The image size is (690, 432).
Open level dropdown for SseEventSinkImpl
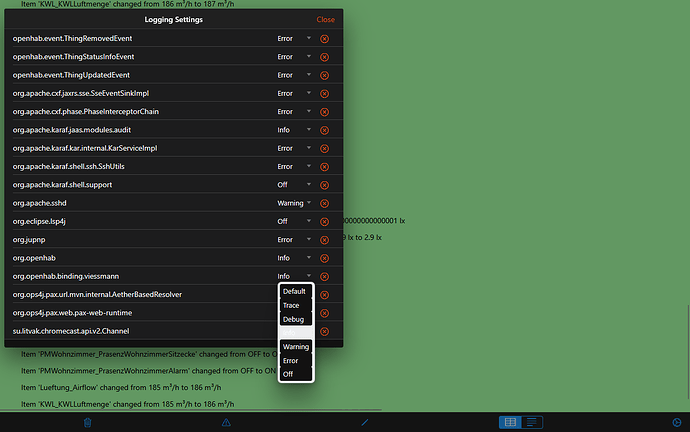click(x=294, y=93)
